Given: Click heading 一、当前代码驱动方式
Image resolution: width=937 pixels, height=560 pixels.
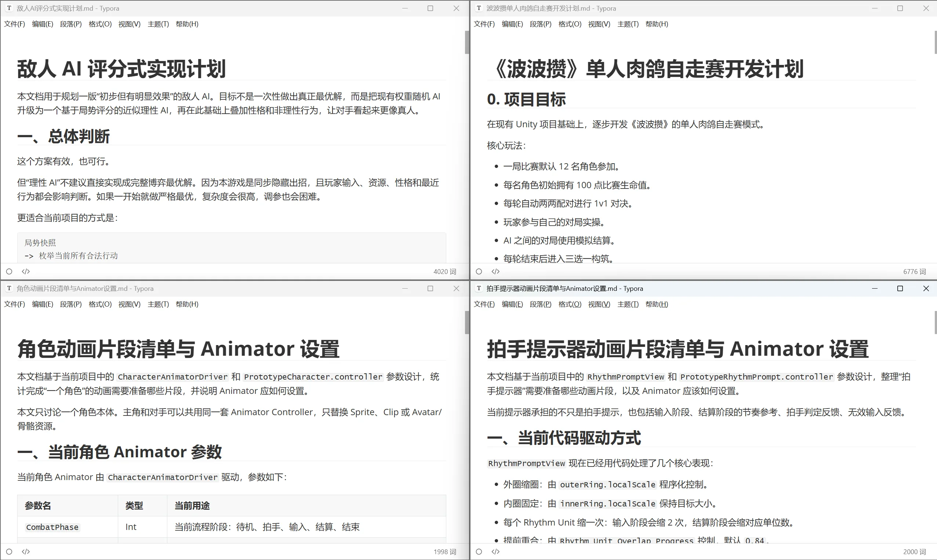Looking at the screenshot, I should (564, 438).
